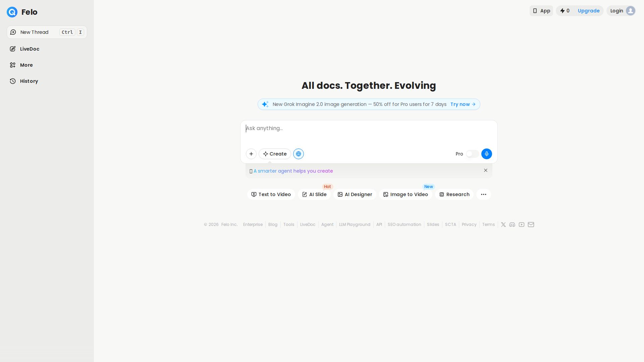Click the Felo Inc. footer text
Screen dimensions: 644x362
pyautogui.click(x=229, y=225)
